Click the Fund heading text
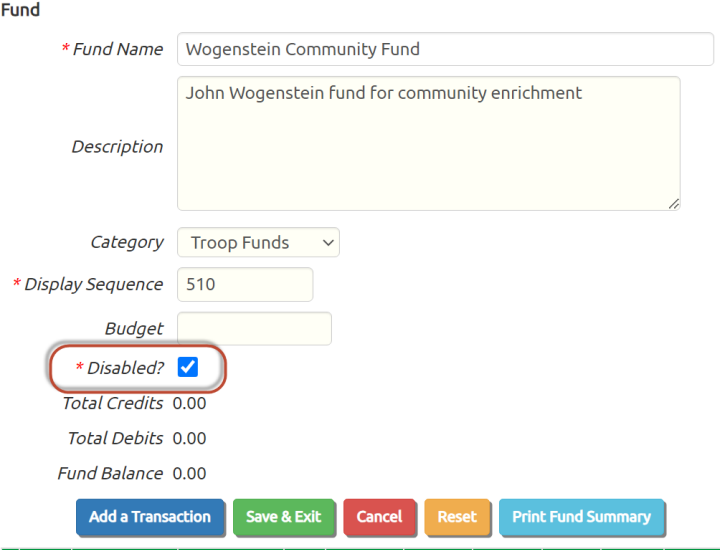 pyautogui.click(x=20, y=10)
